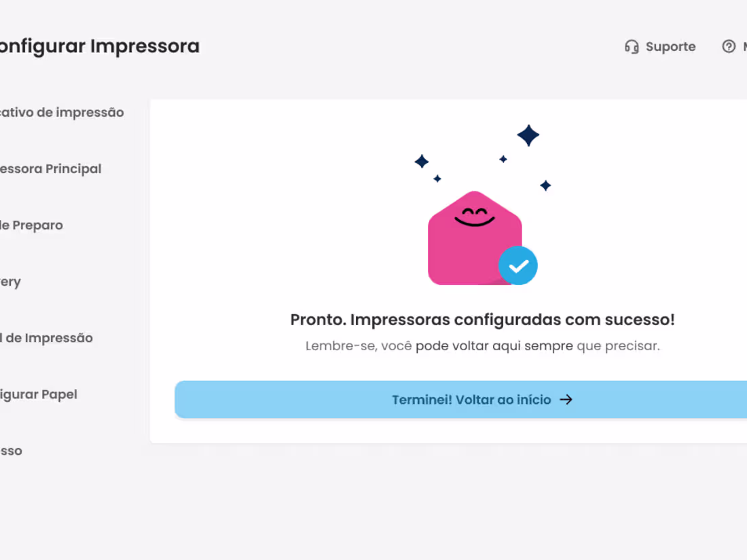The width and height of the screenshot is (747, 560).
Task: Select the 'ativo de impressão' sidebar step
Action: click(x=62, y=113)
